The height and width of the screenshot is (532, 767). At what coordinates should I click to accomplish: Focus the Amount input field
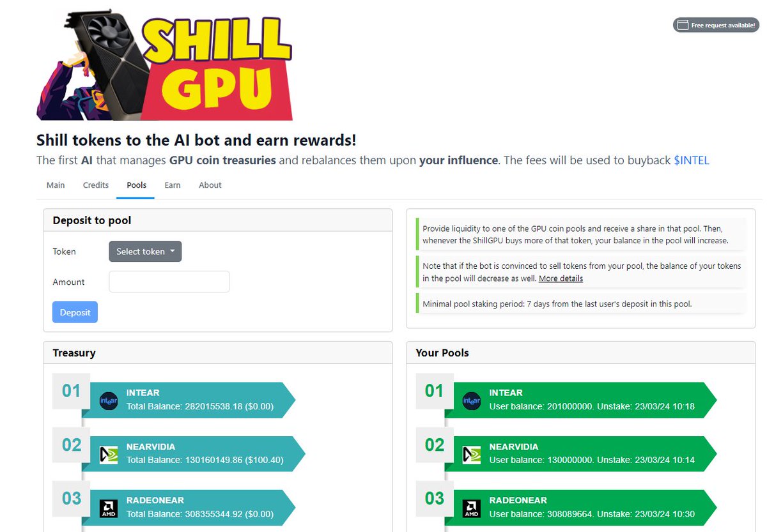click(169, 282)
